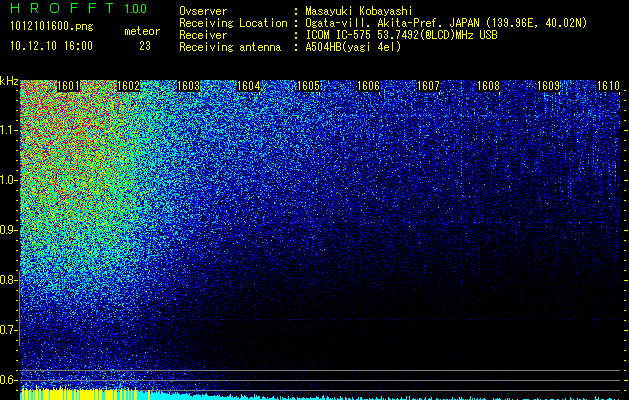
Task: Click the meteor count 23
Action: (145, 46)
